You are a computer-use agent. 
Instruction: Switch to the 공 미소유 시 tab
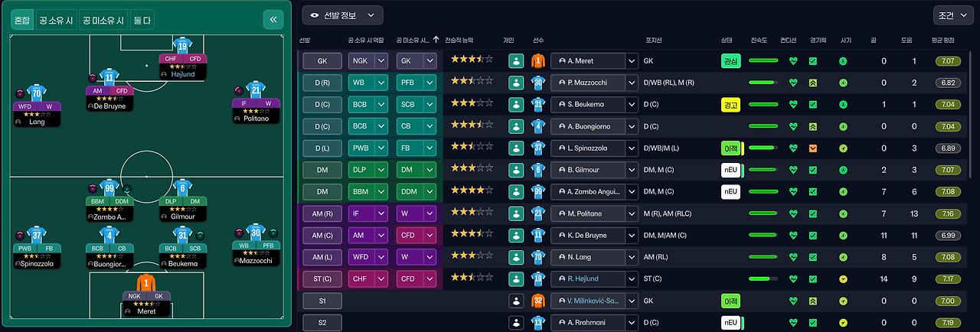click(103, 20)
